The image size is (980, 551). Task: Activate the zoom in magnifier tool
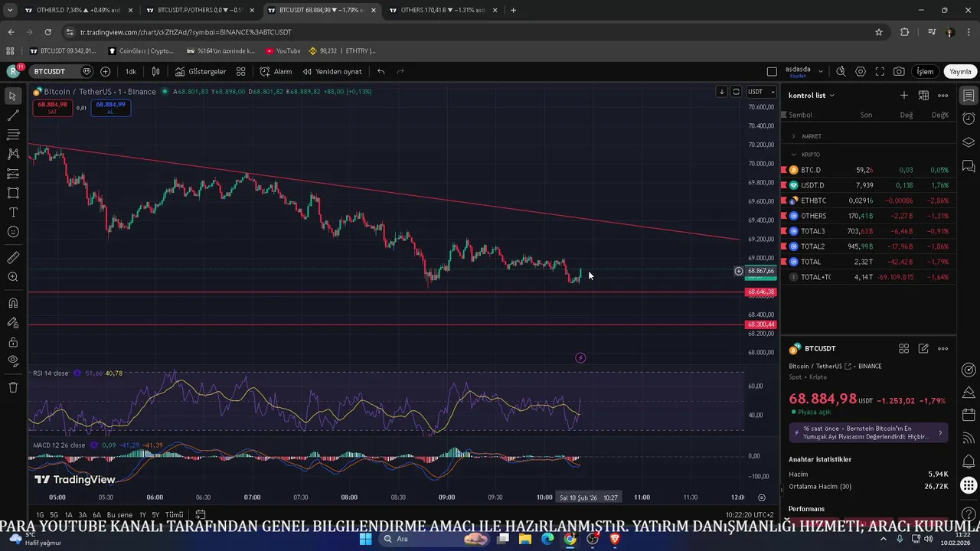click(x=13, y=277)
